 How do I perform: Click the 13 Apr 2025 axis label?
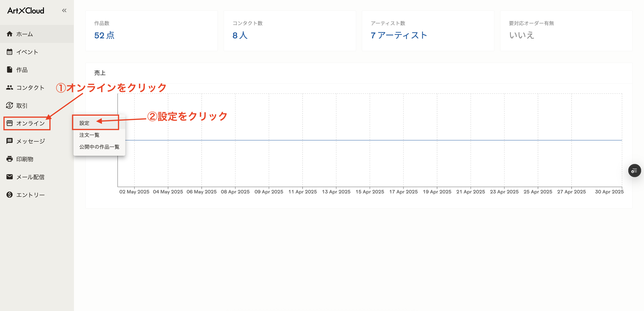pos(336,192)
